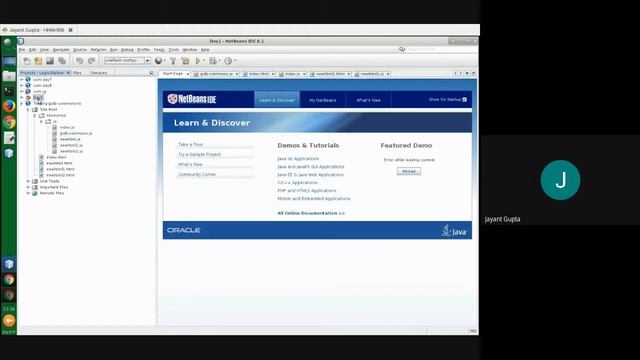
Task: Click the NetBeans IDE logo on Start Page
Action: [192, 99]
